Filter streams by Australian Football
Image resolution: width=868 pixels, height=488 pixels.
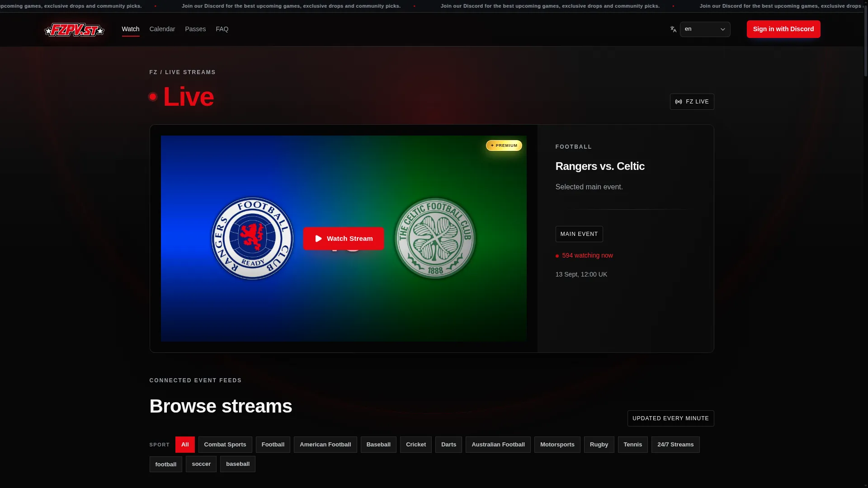(x=498, y=445)
